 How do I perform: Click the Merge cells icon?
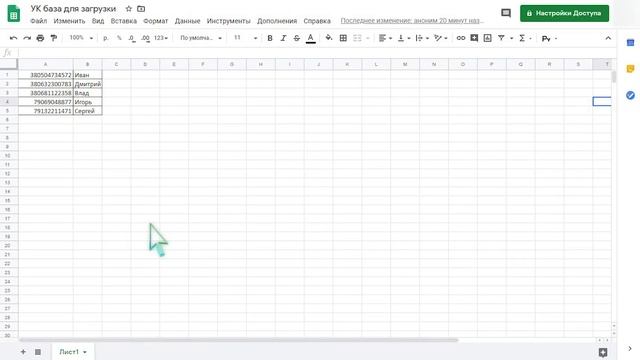[357, 38]
